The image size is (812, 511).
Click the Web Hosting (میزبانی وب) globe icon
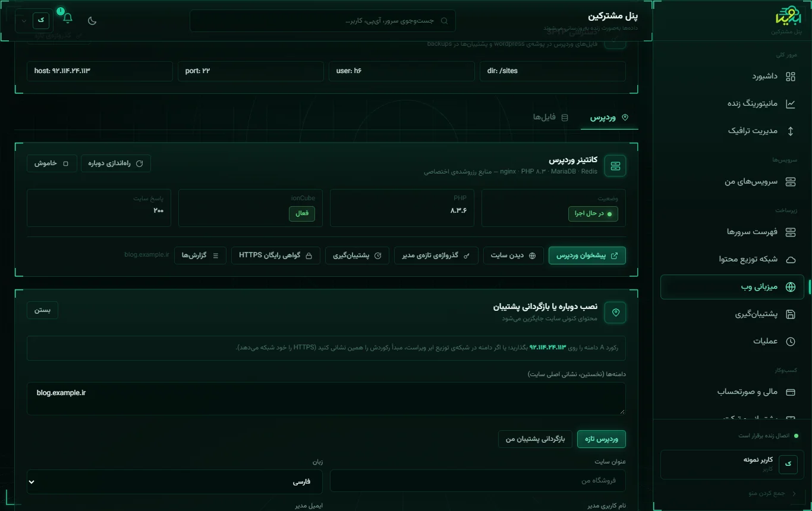(791, 287)
